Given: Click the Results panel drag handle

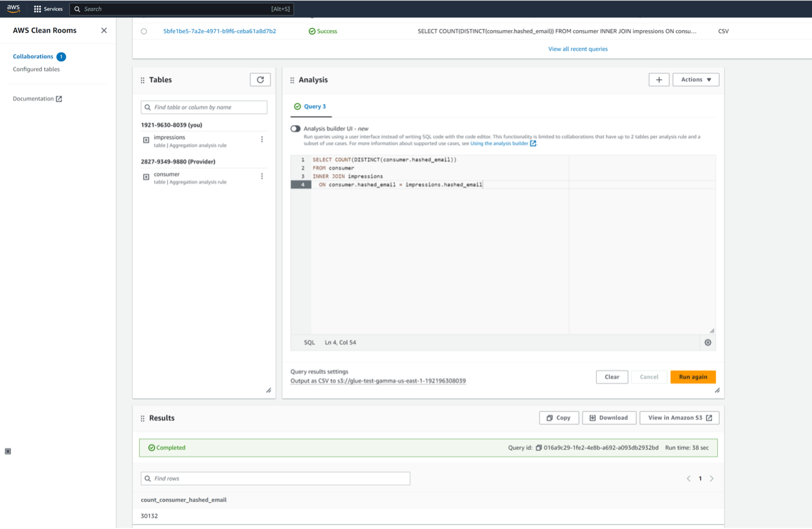Looking at the screenshot, I should tap(143, 419).
